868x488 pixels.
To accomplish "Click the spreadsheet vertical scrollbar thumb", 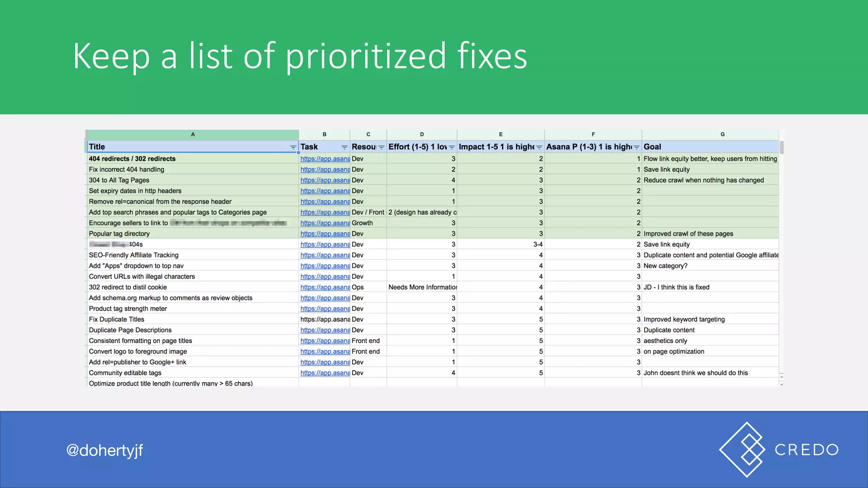I will point(782,147).
